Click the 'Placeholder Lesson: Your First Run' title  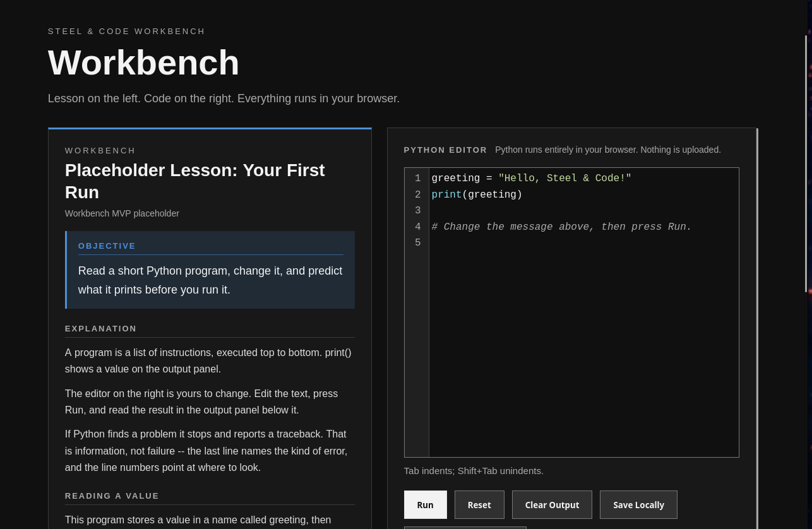pyautogui.click(x=194, y=181)
